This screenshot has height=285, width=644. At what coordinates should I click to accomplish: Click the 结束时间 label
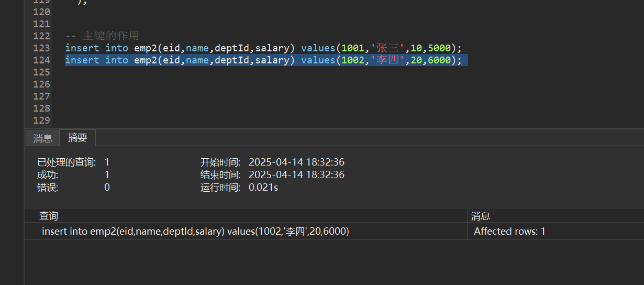(x=220, y=175)
